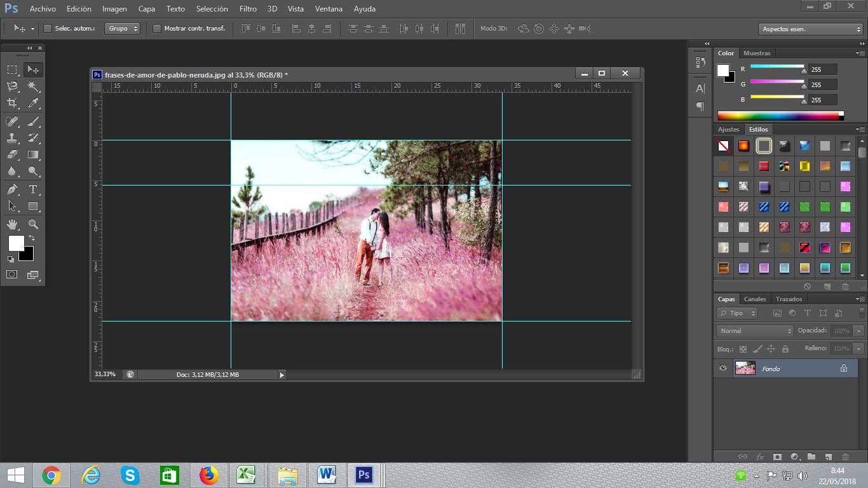Reset default foreground and background colors
This screenshot has width=868, height=488.
tap(11, 259)
